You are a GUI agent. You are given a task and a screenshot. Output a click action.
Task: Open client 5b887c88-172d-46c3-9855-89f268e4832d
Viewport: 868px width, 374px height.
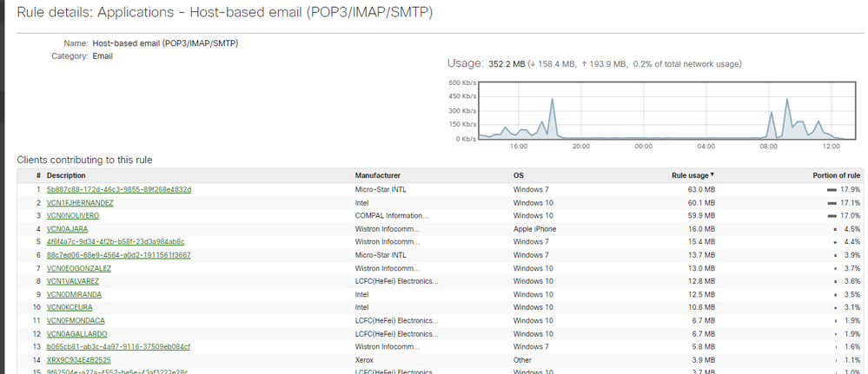pyautogui.click(x=119, y=190)
